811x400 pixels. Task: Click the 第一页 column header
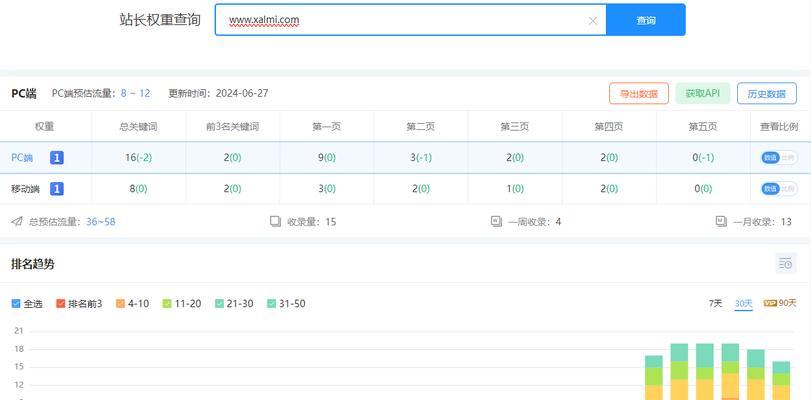[x=326, y=126]
